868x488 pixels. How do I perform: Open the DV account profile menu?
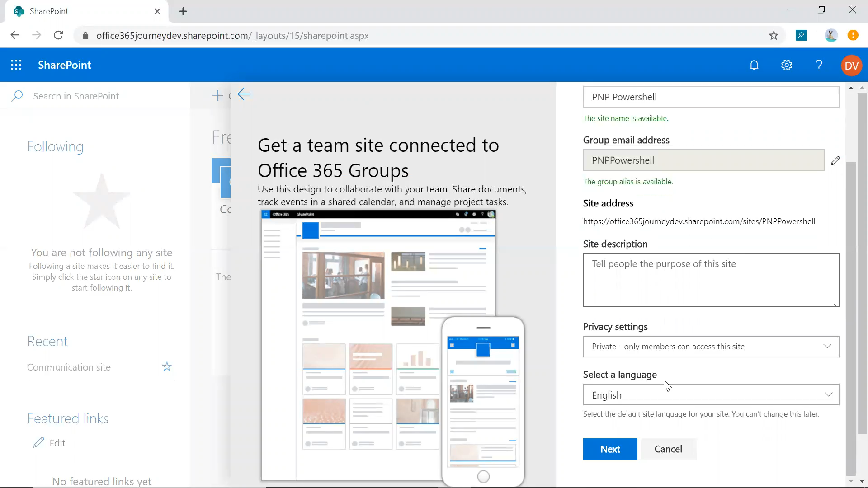852,66
